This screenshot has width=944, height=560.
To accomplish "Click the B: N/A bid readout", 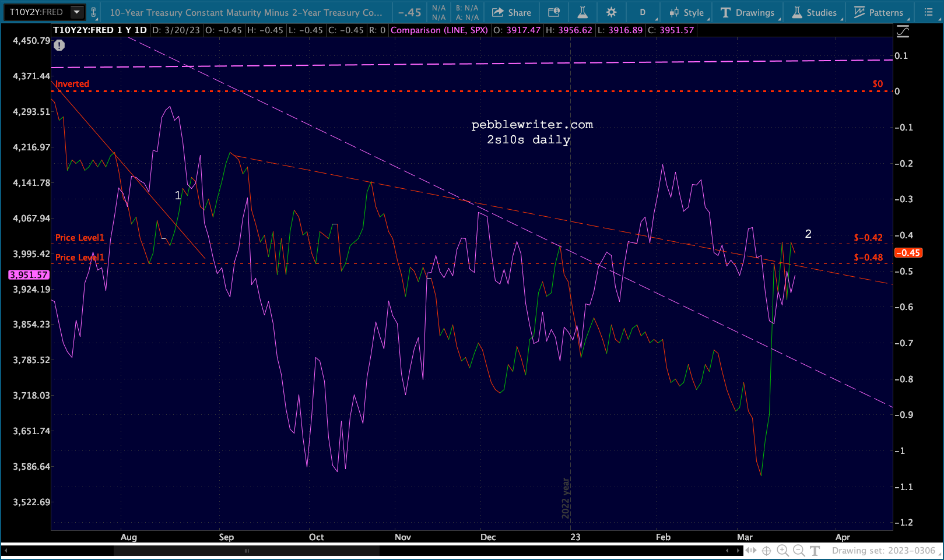I will coord(467,8).
